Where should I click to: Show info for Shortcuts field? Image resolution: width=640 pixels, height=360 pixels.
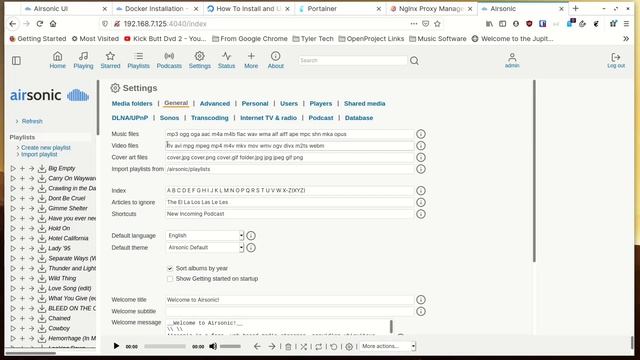tap(421, 214)
